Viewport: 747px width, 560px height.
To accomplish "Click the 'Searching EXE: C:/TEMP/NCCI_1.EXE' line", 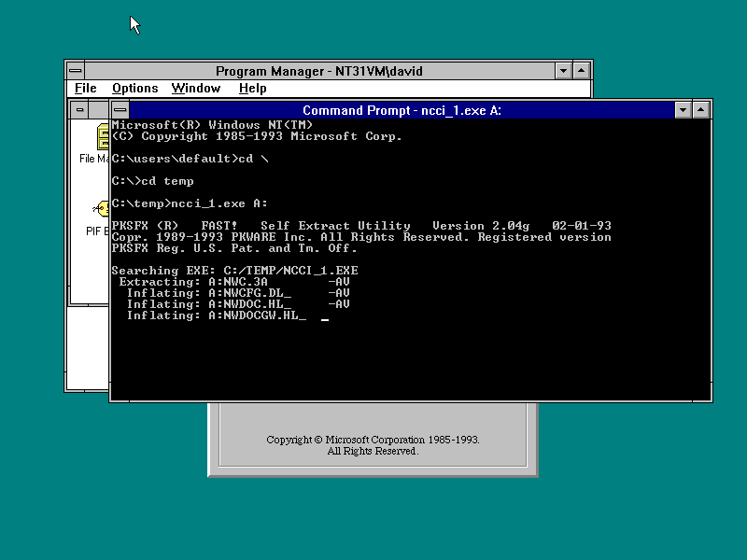I will [x=235, y=271].
